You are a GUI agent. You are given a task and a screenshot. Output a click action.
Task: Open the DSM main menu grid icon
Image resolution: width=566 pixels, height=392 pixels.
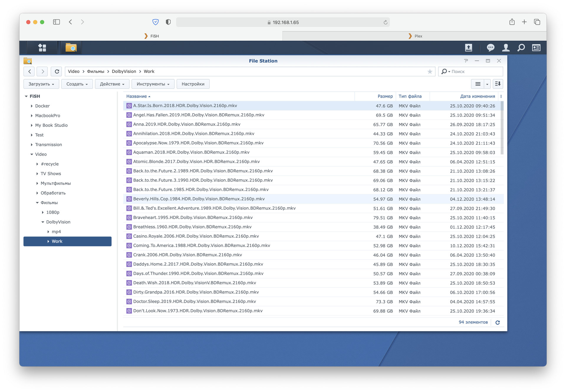[x=42, y=47]
